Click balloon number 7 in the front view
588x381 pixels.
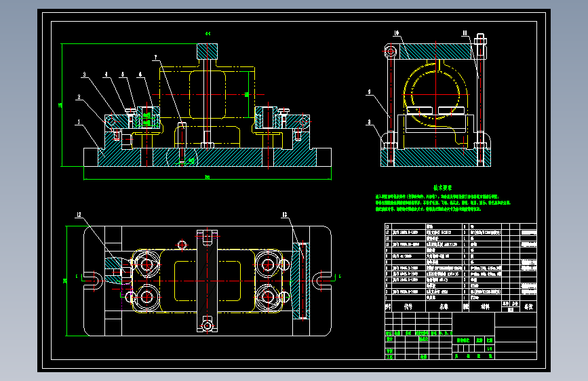click(x=155, y=58)
